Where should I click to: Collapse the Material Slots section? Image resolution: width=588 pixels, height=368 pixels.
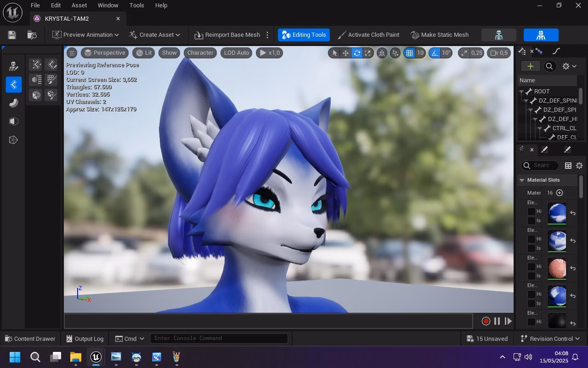coord(522,180)
